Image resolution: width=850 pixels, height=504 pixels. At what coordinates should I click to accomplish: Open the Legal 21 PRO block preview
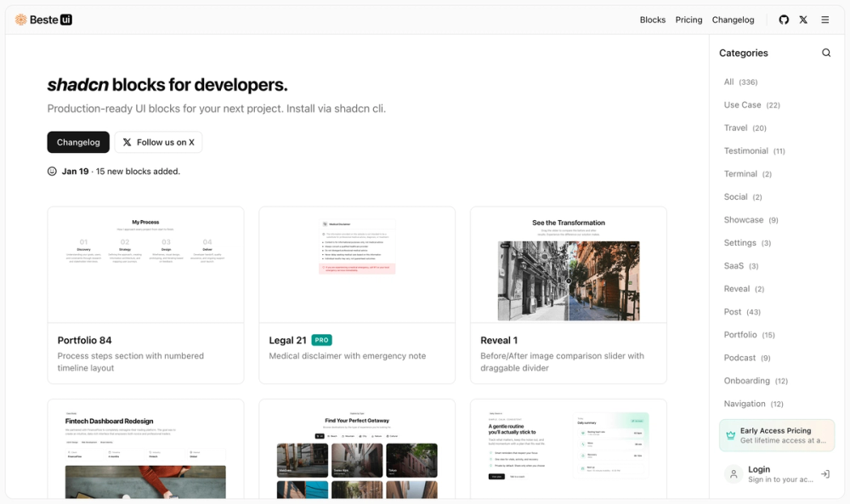pos(357,263)
